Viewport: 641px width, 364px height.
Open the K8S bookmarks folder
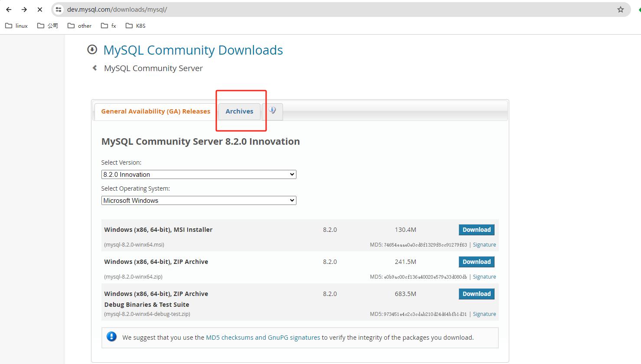point(135,26)
